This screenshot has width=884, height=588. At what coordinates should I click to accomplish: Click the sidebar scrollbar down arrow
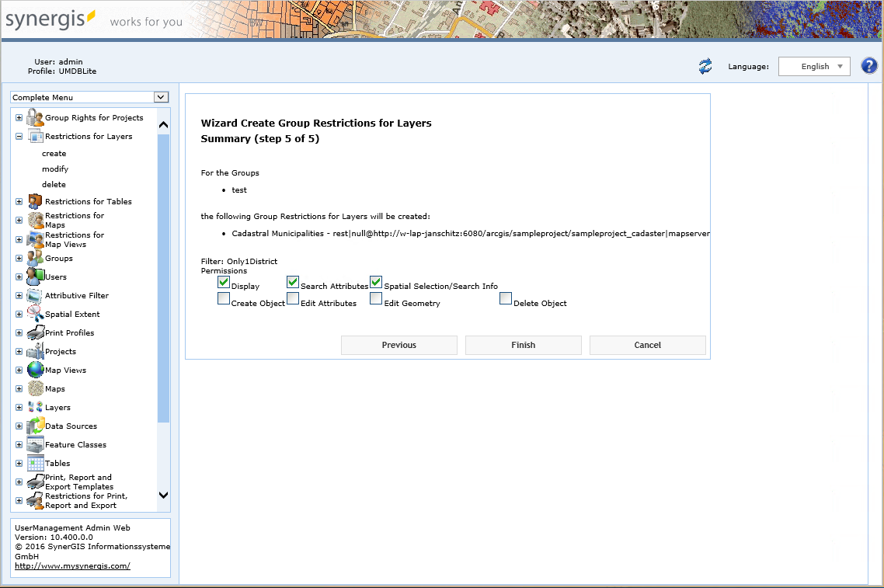[162, 495]
